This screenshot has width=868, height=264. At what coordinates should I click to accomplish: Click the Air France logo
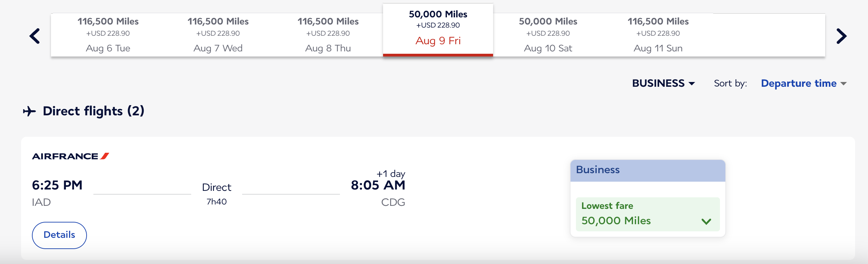pos(70,156)
